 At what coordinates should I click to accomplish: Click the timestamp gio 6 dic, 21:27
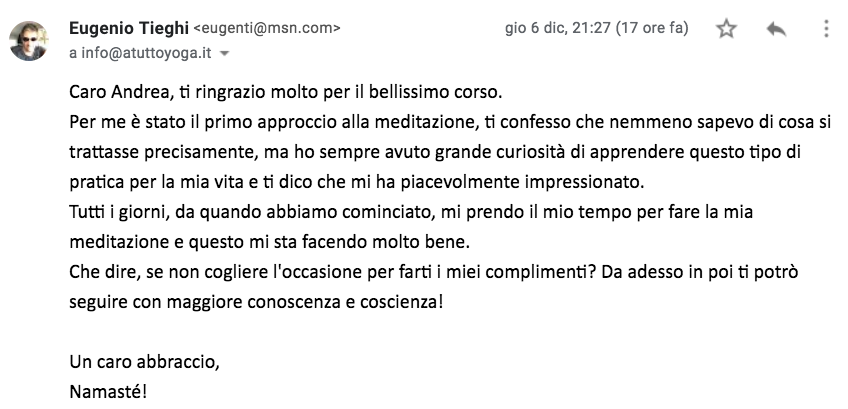pyautogui.click(x=558, y=28)
